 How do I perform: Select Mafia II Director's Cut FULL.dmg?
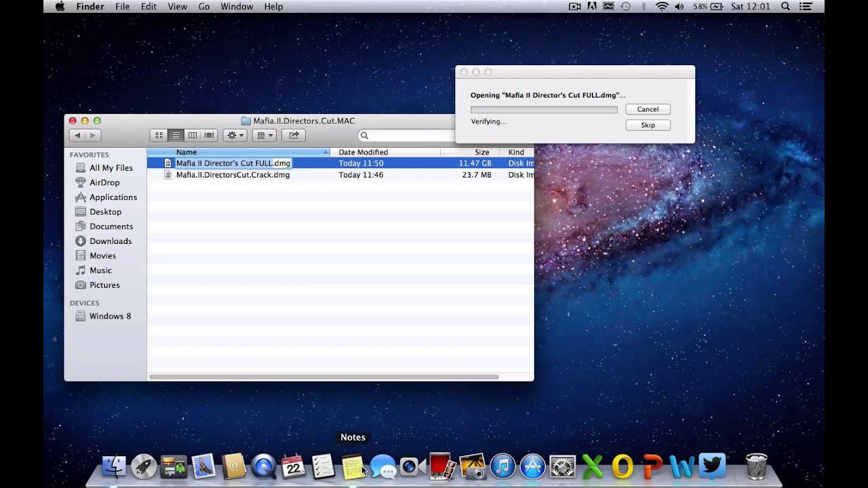tap(340, 163)
